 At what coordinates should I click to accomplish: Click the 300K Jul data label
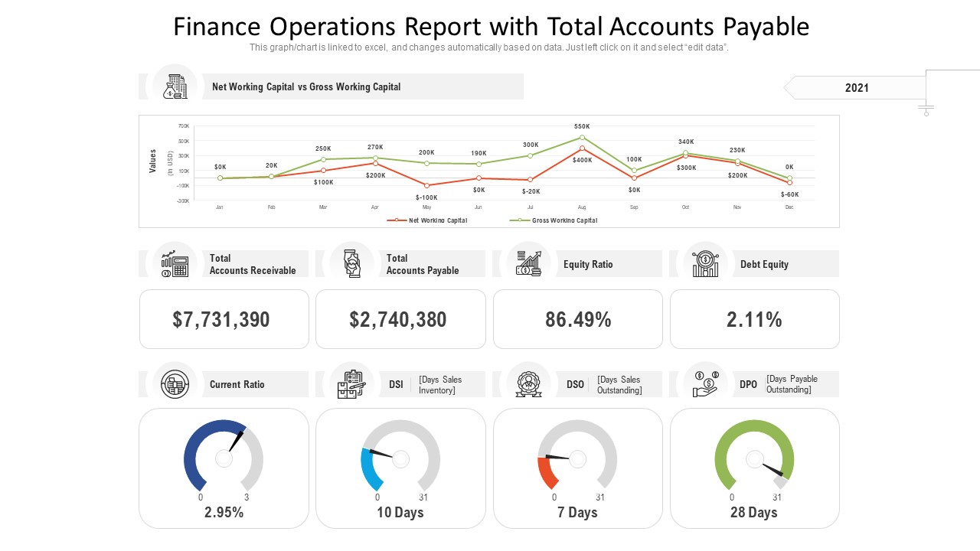click(x=531, y=145)
